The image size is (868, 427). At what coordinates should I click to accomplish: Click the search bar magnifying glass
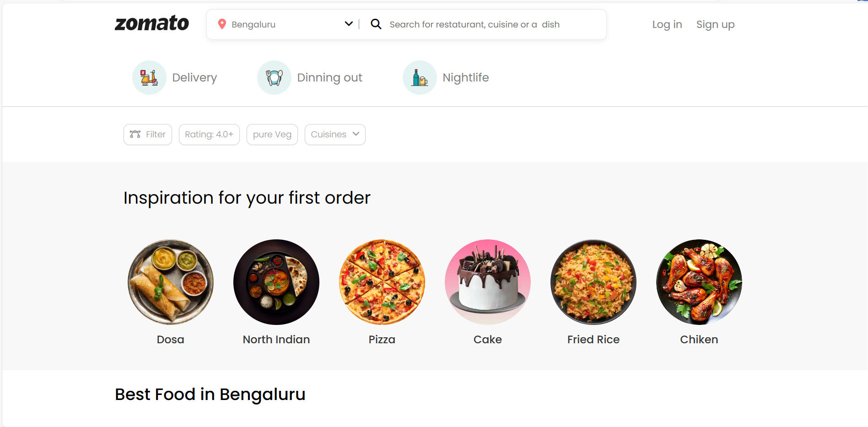coord(376,24)
